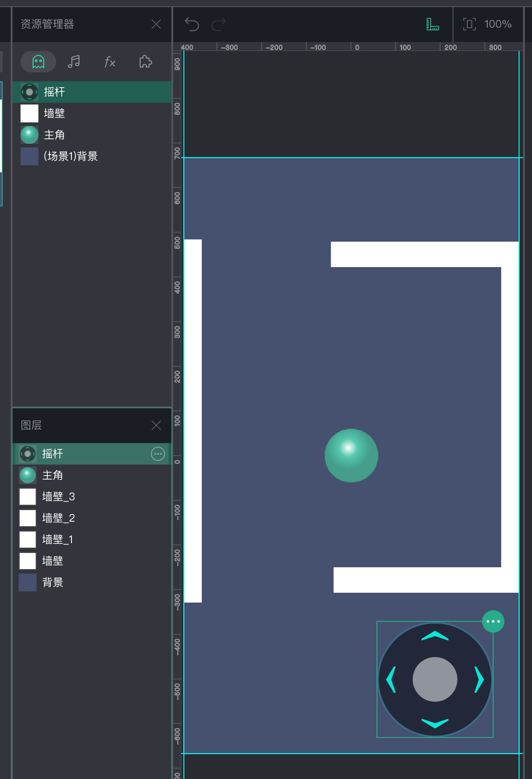Open more options for 摇杆 layer

158,454
